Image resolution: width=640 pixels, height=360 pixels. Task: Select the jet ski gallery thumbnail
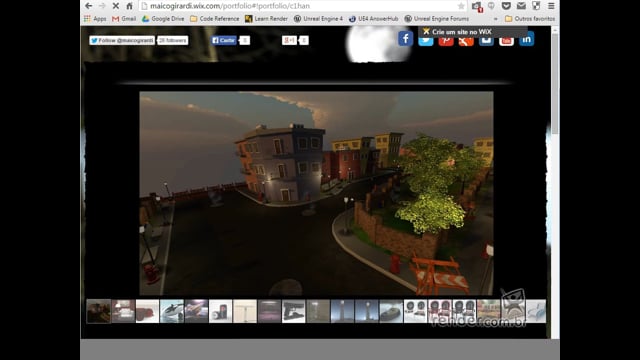point(172,311)
